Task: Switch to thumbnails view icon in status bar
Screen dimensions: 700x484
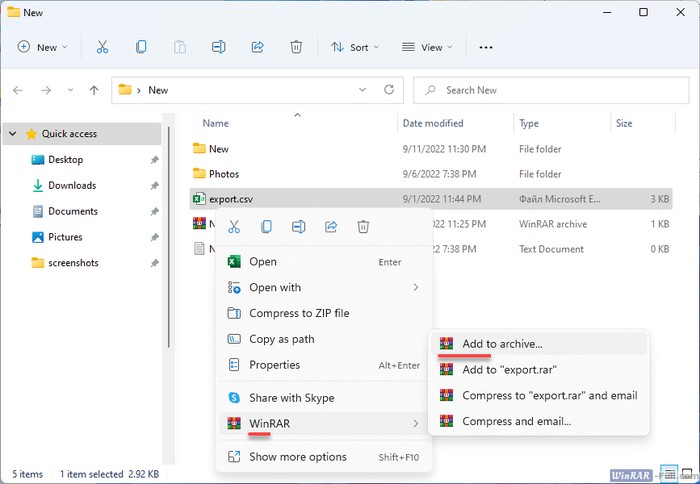Action: (685, 473)
